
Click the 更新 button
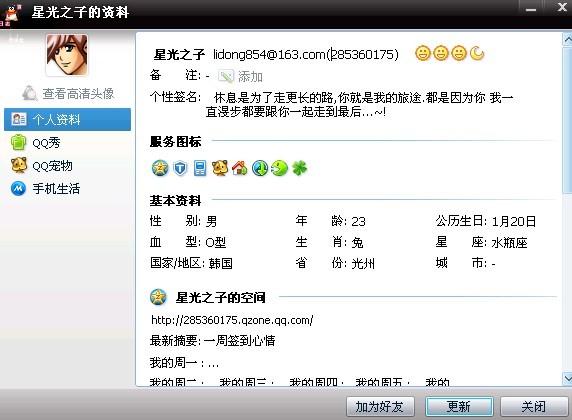pos(459,406)
